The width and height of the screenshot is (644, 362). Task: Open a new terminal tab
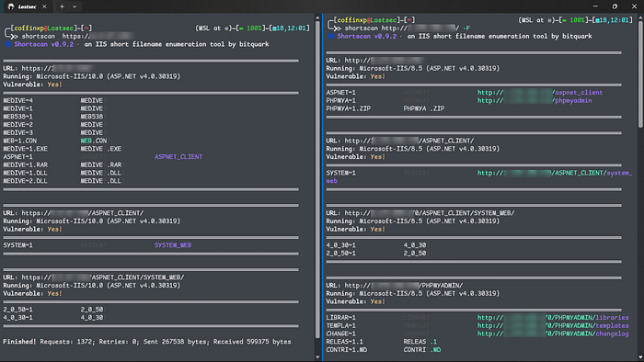pyautogui.click(x=62, y=6)
